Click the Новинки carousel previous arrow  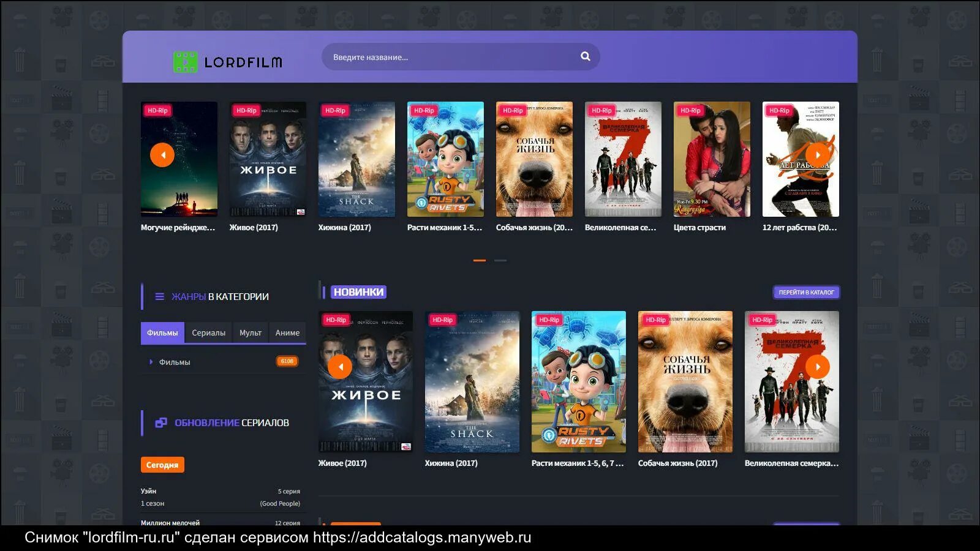pyautogui.click(x=340, y=367)
